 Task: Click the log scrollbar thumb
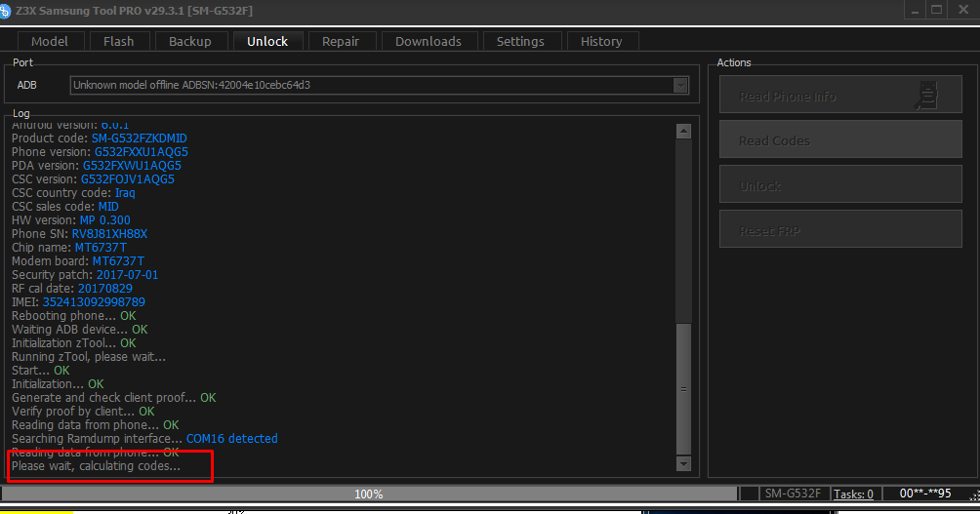click(x=683, y=388)
